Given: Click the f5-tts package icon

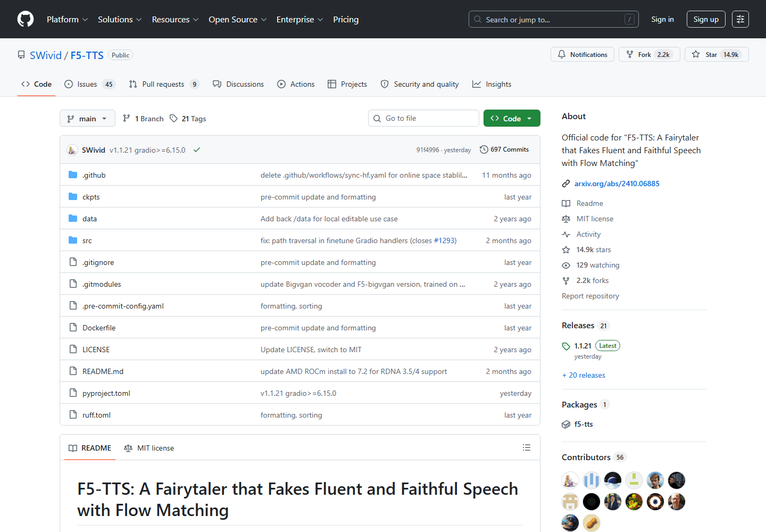Looking at the screenshot, I should pyautogui.click(x=566, y=425).
